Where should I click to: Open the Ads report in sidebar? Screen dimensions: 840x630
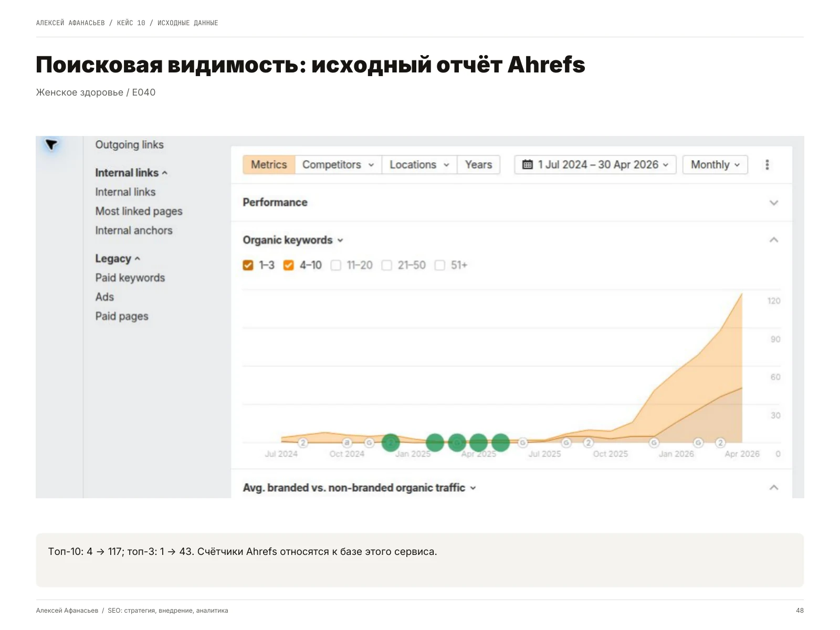tap(104, 297)
